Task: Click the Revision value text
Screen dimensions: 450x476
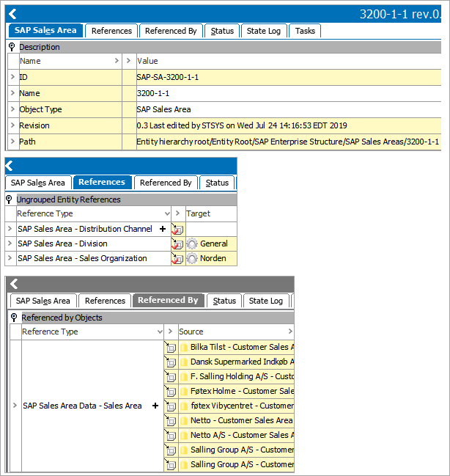Action: (242, 125)
